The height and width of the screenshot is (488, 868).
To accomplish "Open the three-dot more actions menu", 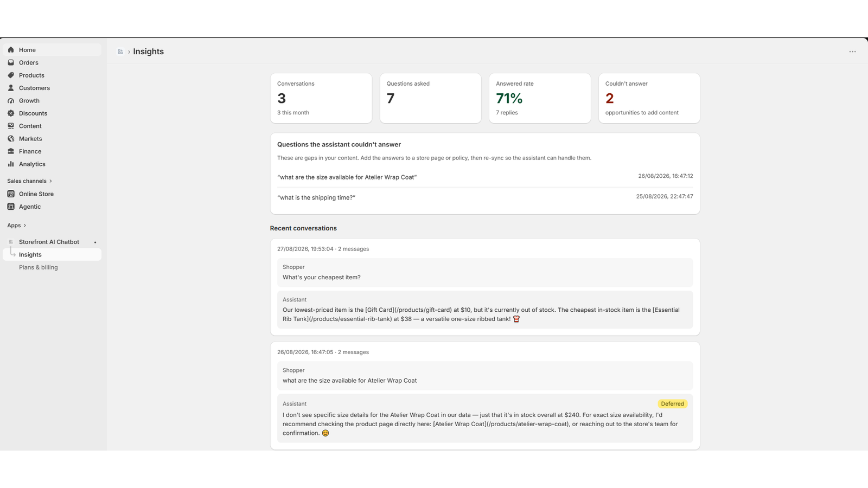I will click(x=852, y=52).
